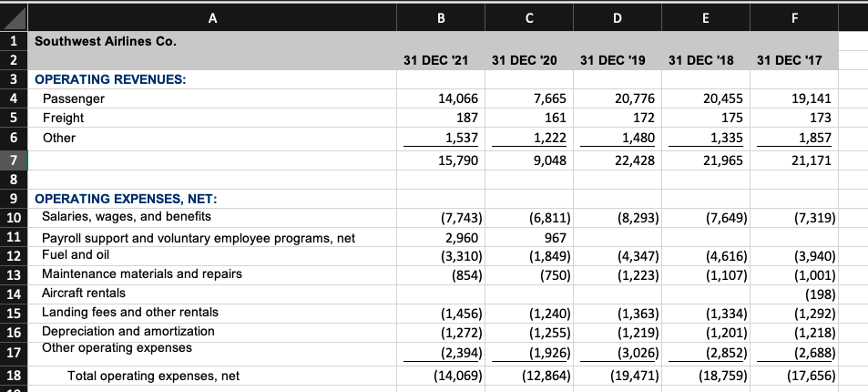Click the Southwest Airlines Co. title cell
Viewport: 868px width, 392px height.
(106, 41)
